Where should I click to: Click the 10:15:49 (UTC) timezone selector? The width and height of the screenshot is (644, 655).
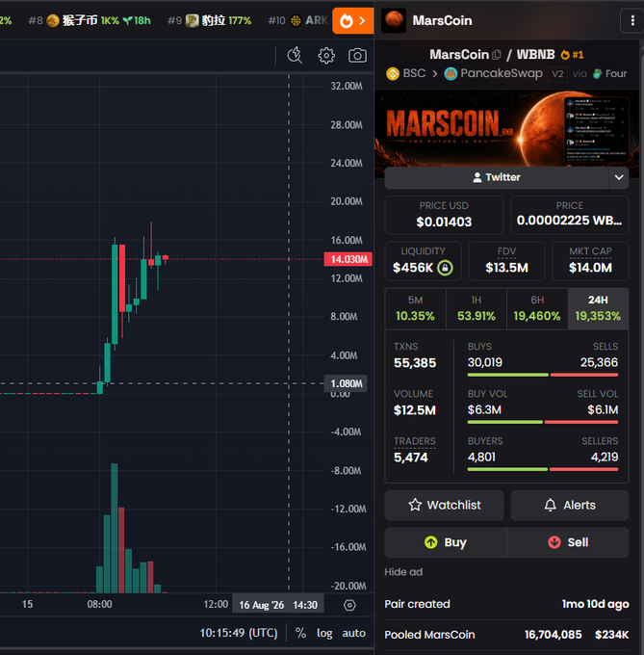coord(239,633)
